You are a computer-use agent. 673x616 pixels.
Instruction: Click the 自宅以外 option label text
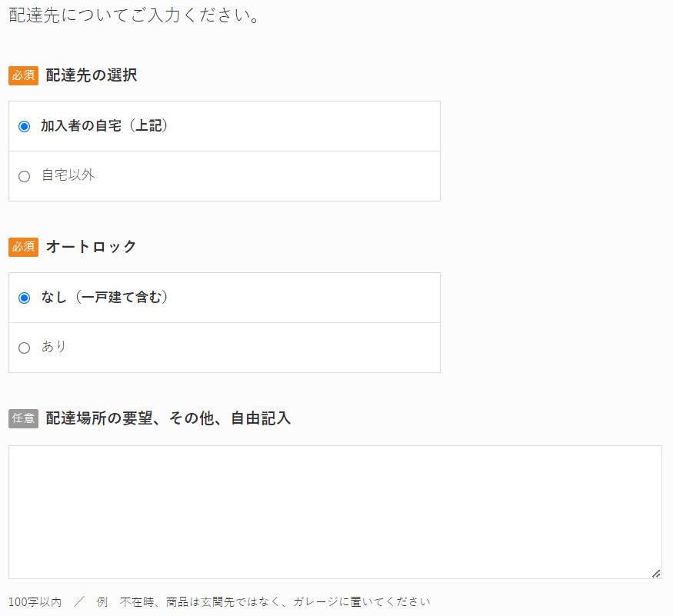pyautogui.click(x=68, y=175)
